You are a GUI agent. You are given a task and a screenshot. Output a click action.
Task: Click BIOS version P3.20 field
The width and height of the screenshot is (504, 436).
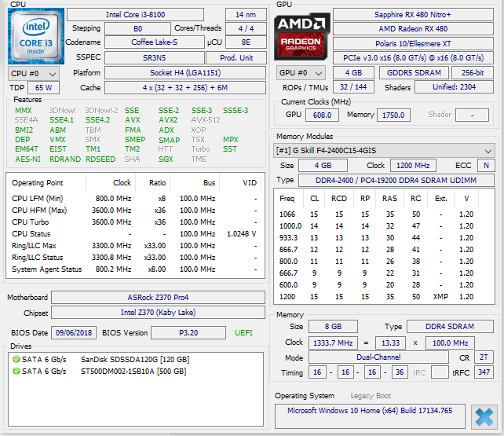pyautogui.click(x=188, y=333)
